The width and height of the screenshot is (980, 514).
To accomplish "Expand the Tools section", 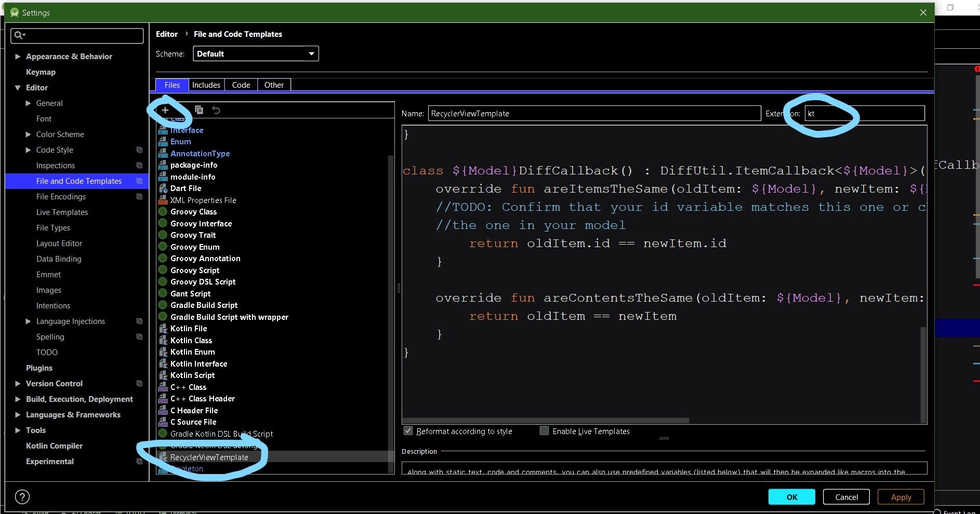I will (18, 430).
